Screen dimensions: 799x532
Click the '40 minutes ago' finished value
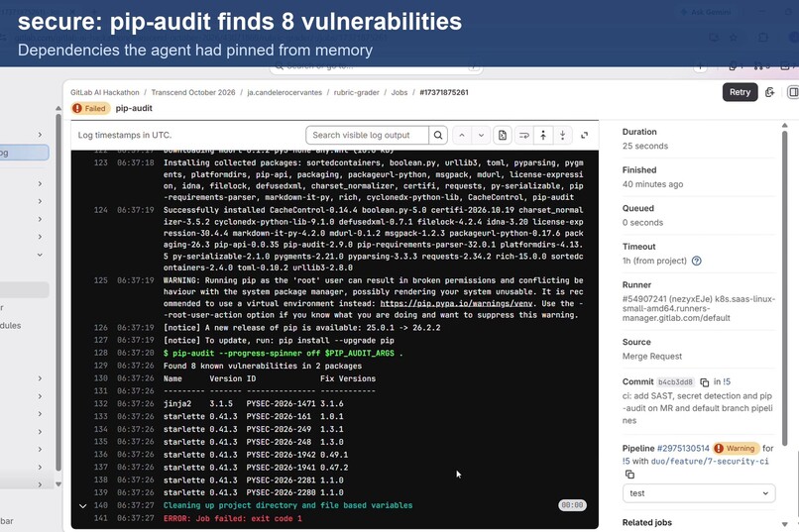coord(652,184)
